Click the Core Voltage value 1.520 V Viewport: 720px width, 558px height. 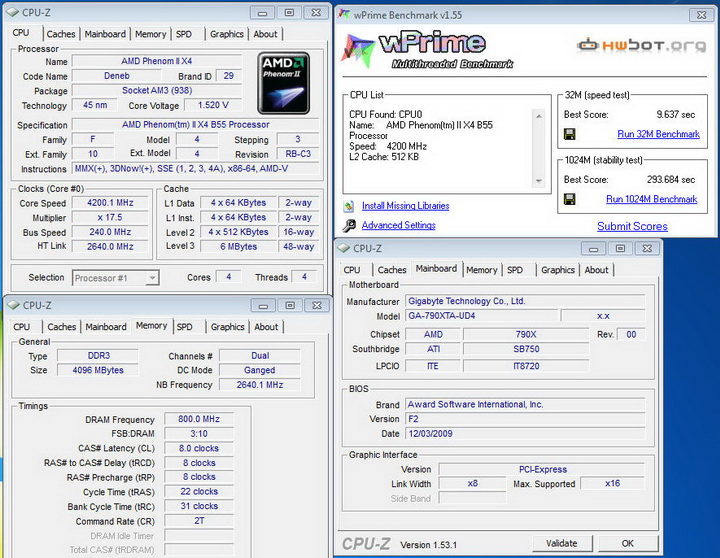pyautogui.click(x=213, y=105)
